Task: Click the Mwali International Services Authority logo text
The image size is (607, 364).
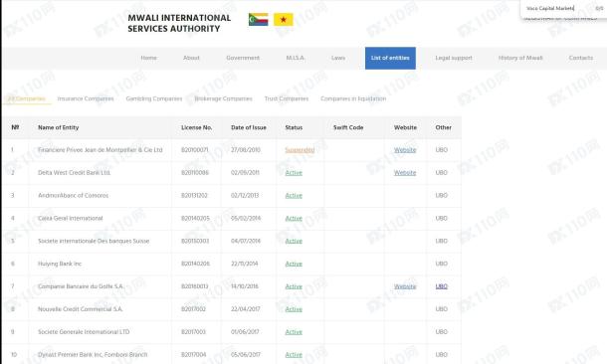Action: [179, 23]
